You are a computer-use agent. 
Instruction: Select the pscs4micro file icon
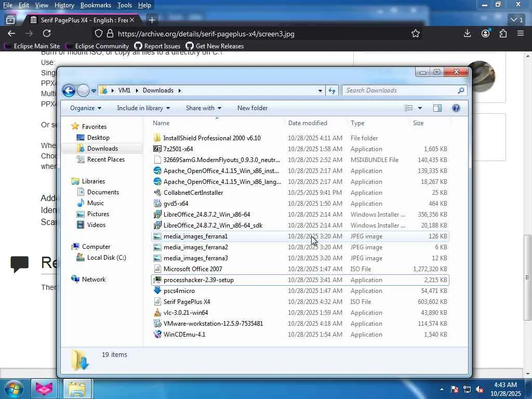(x=157, y=291)
